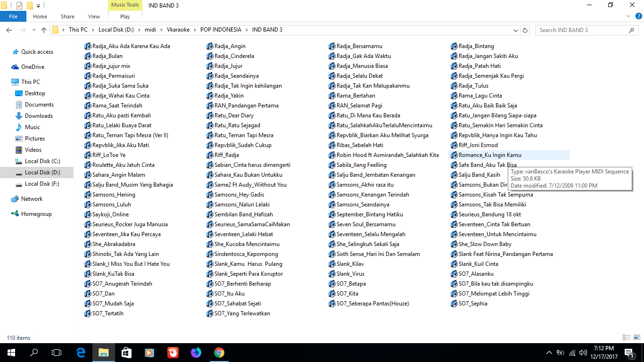Click the search magnifier icon
The height and width of the screenshot is (362, 644).
click(632, 30)
